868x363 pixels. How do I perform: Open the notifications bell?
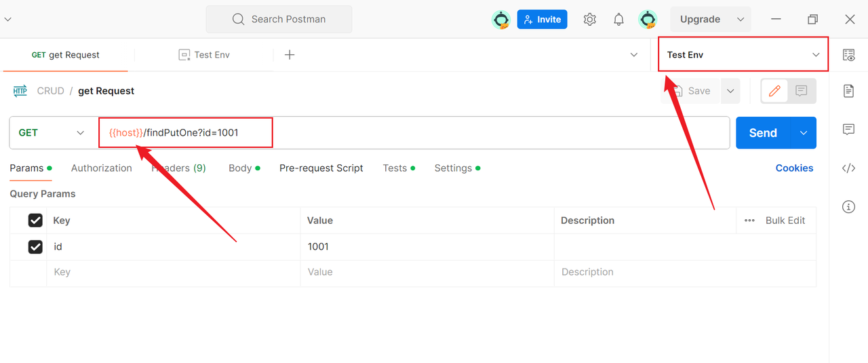click(618, 20)
